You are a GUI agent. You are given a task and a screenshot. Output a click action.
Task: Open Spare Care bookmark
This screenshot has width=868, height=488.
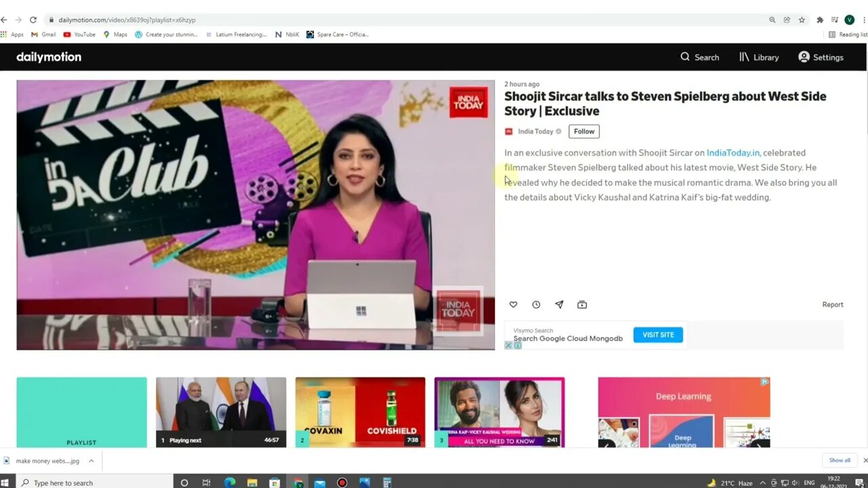click(x=338, y=34)
